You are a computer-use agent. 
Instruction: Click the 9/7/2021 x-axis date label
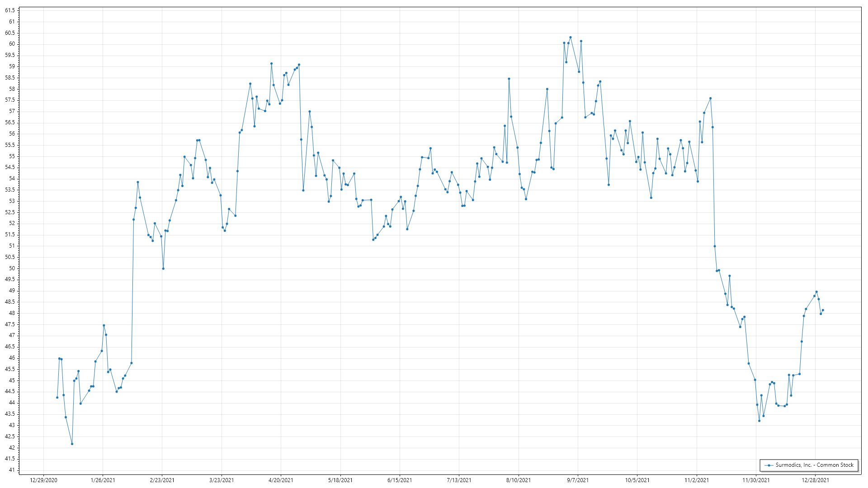578,480
